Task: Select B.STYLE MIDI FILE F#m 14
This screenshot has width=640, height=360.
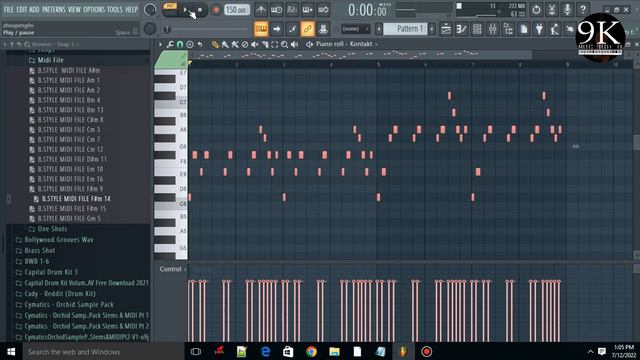Action: (x=76, y=199)
